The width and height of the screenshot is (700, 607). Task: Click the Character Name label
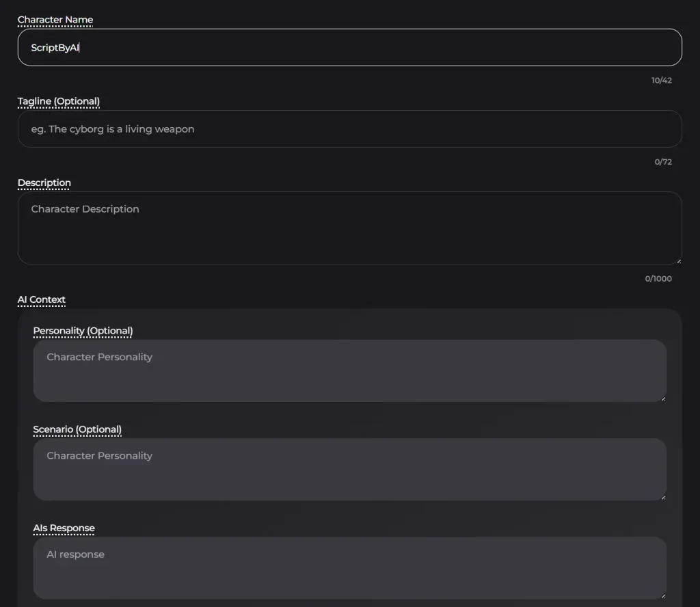(55, 20)
